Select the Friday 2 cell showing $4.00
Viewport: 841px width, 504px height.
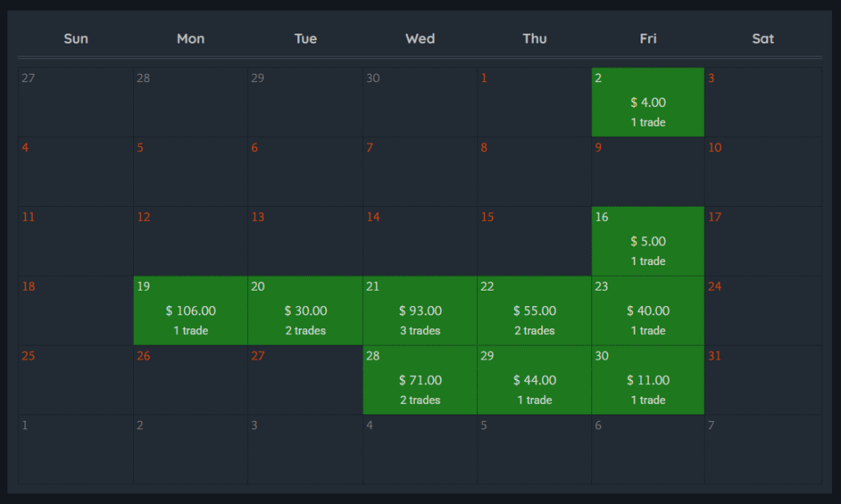pos(648,103)
